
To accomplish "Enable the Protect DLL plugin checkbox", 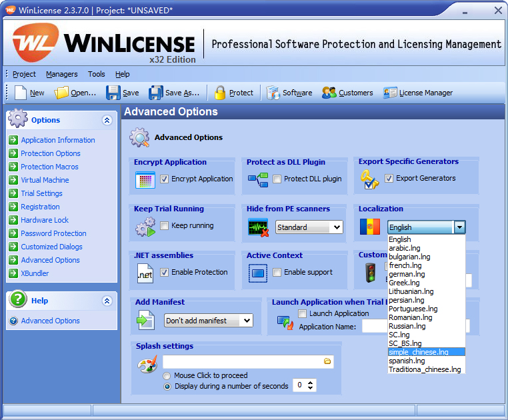I will point(277,179).
